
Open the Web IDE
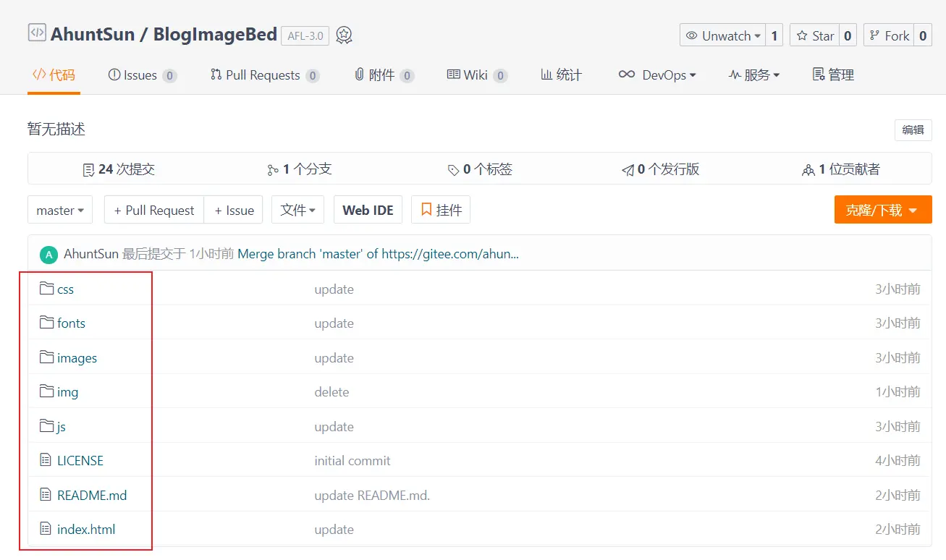368,210
